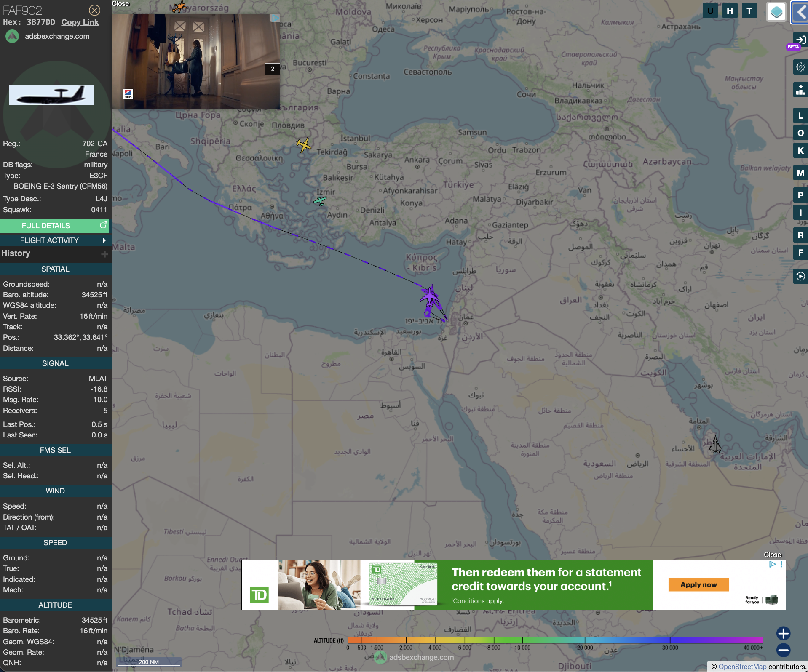
Task: Toggle the I button on right toolbar
Action: click(x=800, y=213)
